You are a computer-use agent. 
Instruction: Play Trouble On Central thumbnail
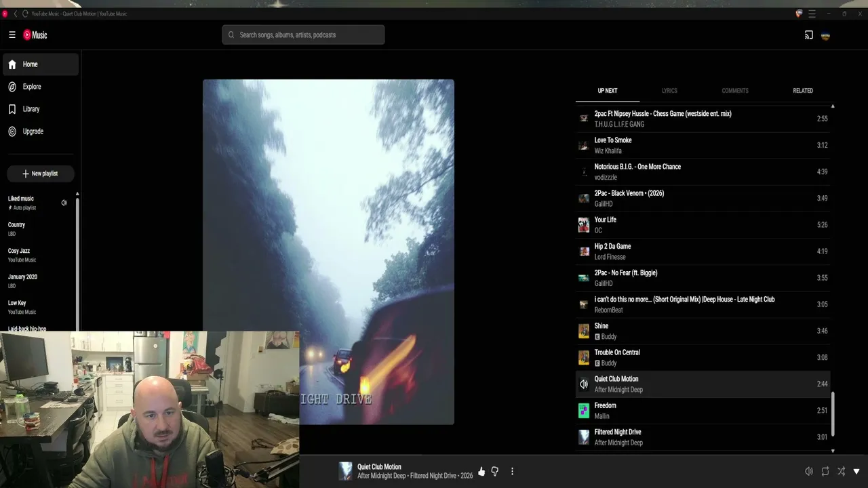(x=583, y=357)
